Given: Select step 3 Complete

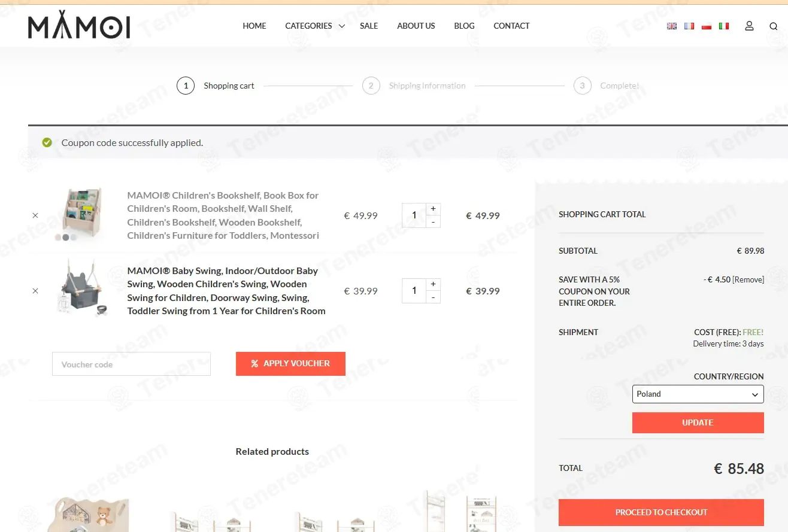Looking at the screenshot, I should pos(606,86).
